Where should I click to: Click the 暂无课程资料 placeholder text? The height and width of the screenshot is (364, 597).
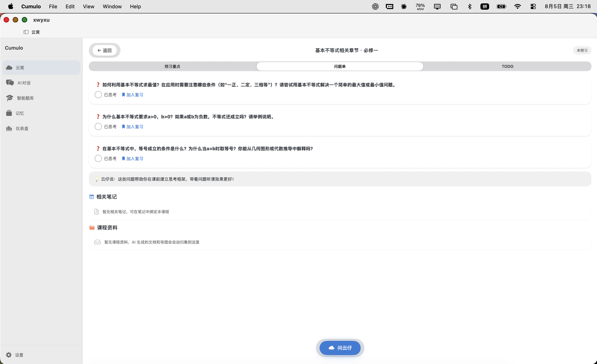pyautogui.click(x=152, y=242)
